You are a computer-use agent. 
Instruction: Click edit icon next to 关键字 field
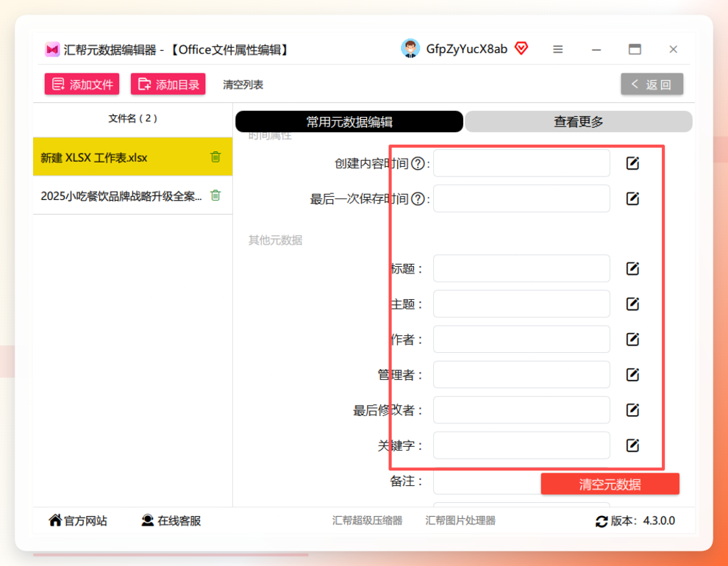click(x=632, y=445)
